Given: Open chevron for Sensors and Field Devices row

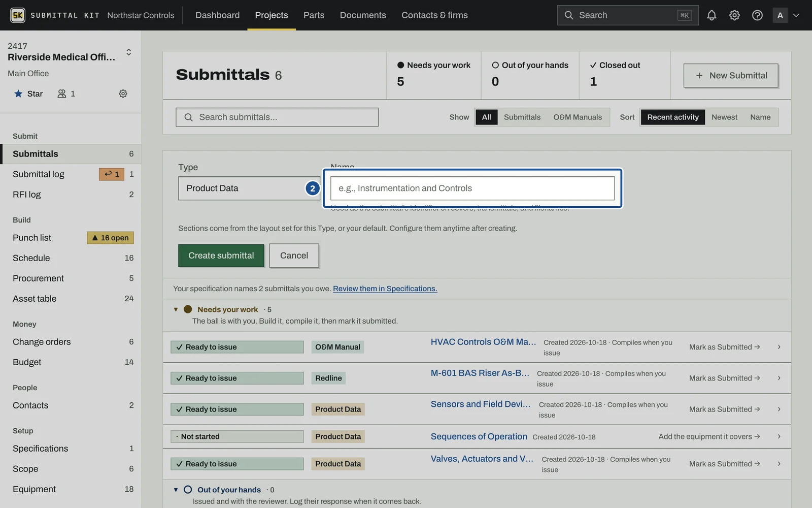Looking at the screenshot, I should pos(779,409).
